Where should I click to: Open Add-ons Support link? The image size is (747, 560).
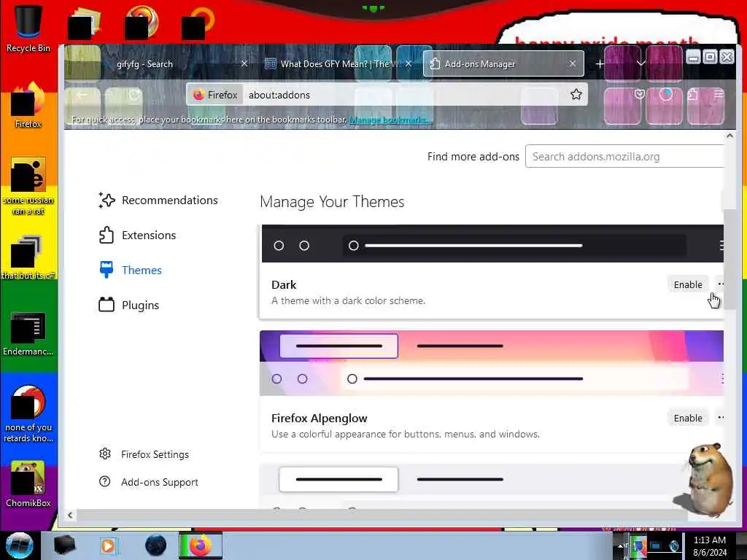160,482
